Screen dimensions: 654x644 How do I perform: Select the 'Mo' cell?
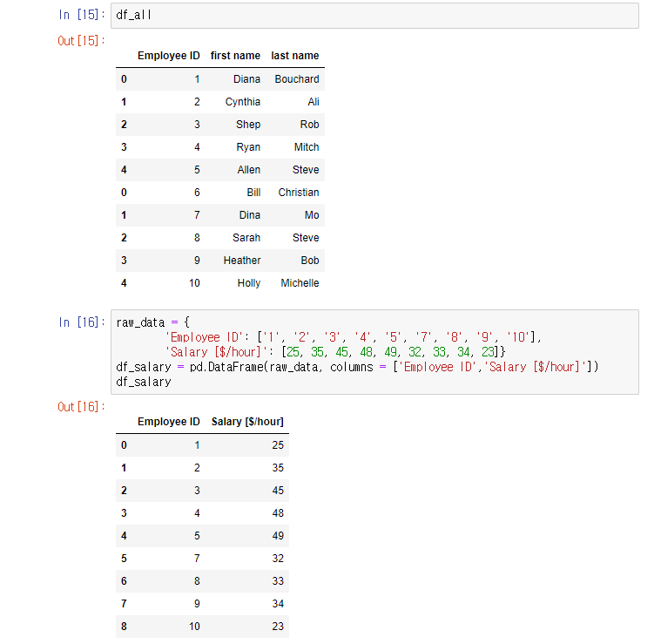tap(312, 215)
